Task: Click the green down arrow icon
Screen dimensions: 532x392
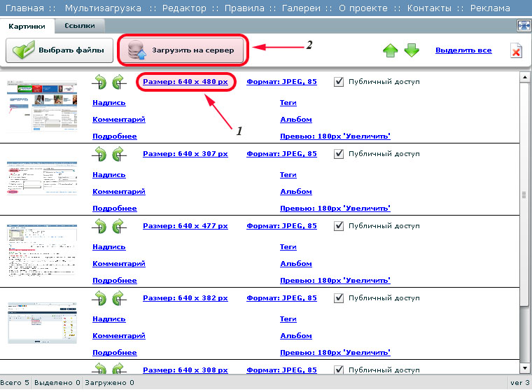Action: click(x=412, y=51)
